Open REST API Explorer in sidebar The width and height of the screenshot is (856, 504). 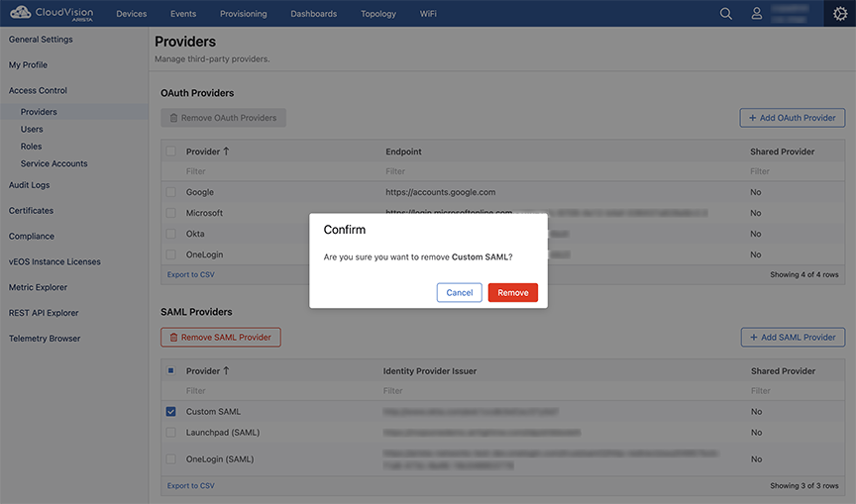44,313
